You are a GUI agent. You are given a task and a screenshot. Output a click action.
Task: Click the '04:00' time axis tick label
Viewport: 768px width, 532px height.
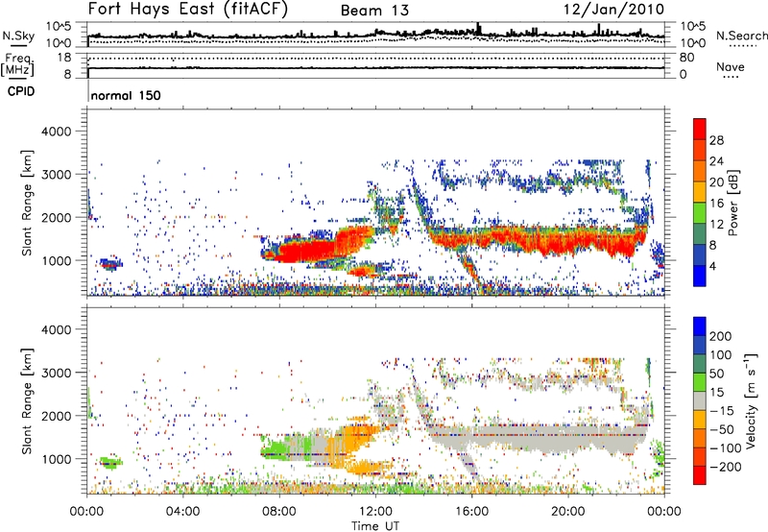click(183, 512)
